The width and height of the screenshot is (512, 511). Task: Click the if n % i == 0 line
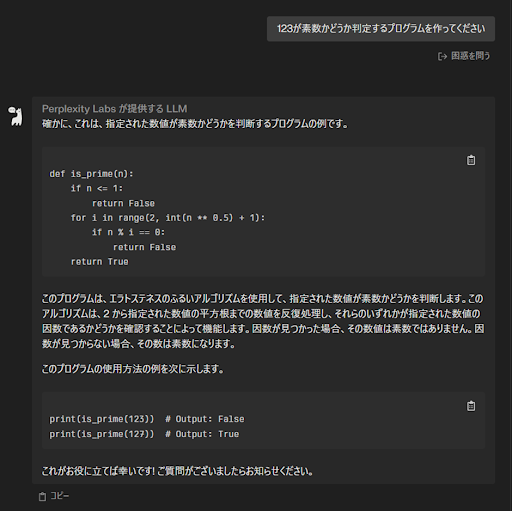pyautogui.click(x=128, y=232)
